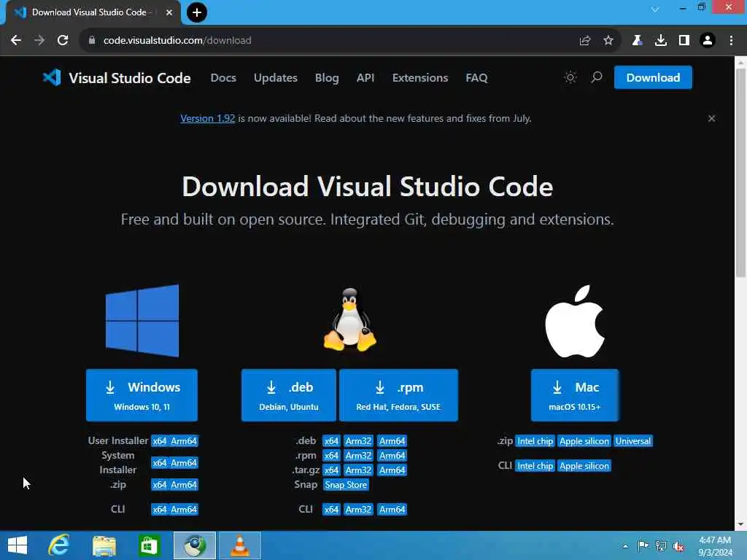Click the muted volume tray icon
This screenshot has width=747, height=560.
coord(678,546)
